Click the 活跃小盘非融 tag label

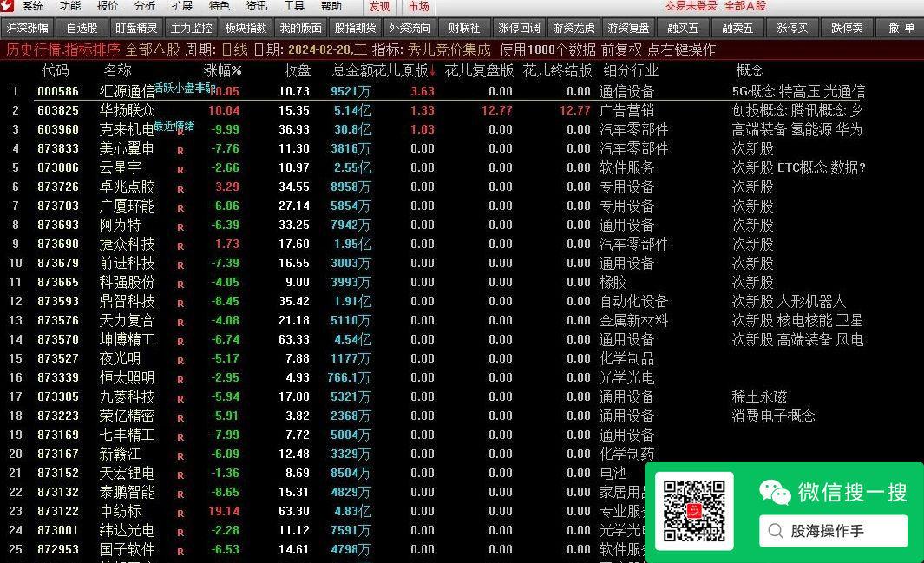[185, 88]
